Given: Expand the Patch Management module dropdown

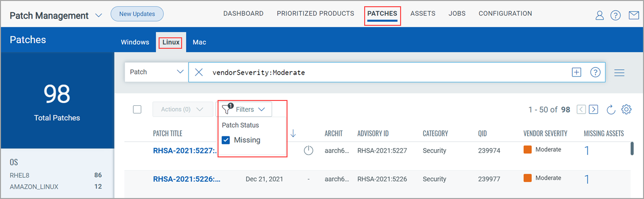Looking at the screenshot, I should click(x=99, y=15).
